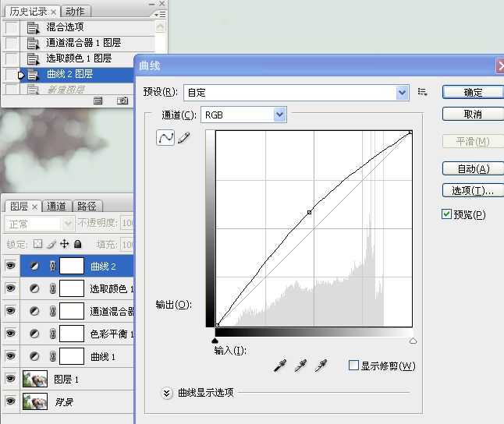Click adjustment icon of 通道混合器 layer
The width and height of the screenshot is (504, 424).
[34, 311]
